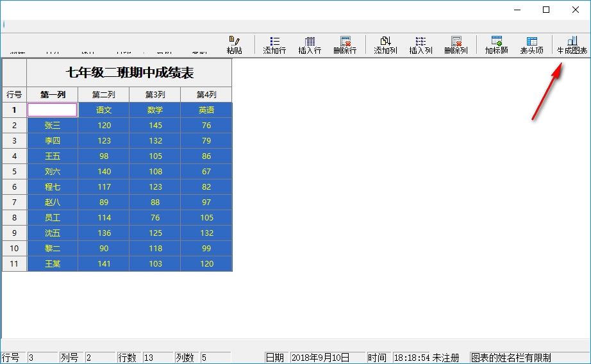
Task: Click 李四's 英语 score 79
Action: 206,141
